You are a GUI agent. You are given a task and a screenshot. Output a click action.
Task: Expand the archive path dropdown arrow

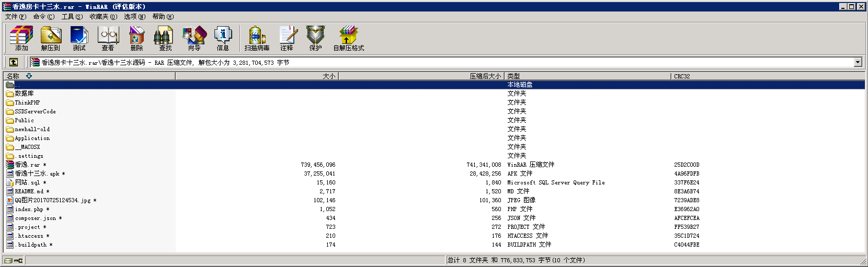858,63
